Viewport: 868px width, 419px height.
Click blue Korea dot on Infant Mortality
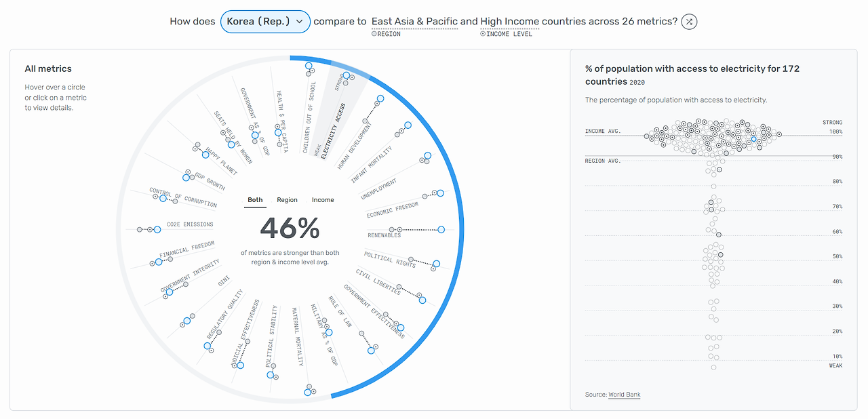(x=408, y=125)
